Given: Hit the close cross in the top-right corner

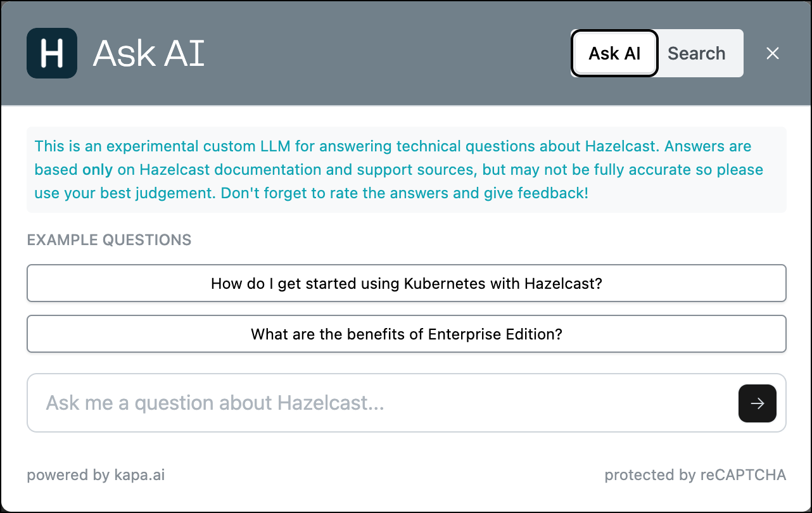Looking at the screenshot, I should [x=773, y=53].
